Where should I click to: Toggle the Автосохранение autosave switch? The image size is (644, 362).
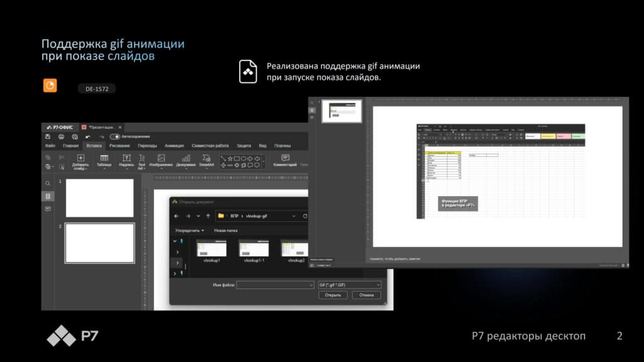click(115, 136)
